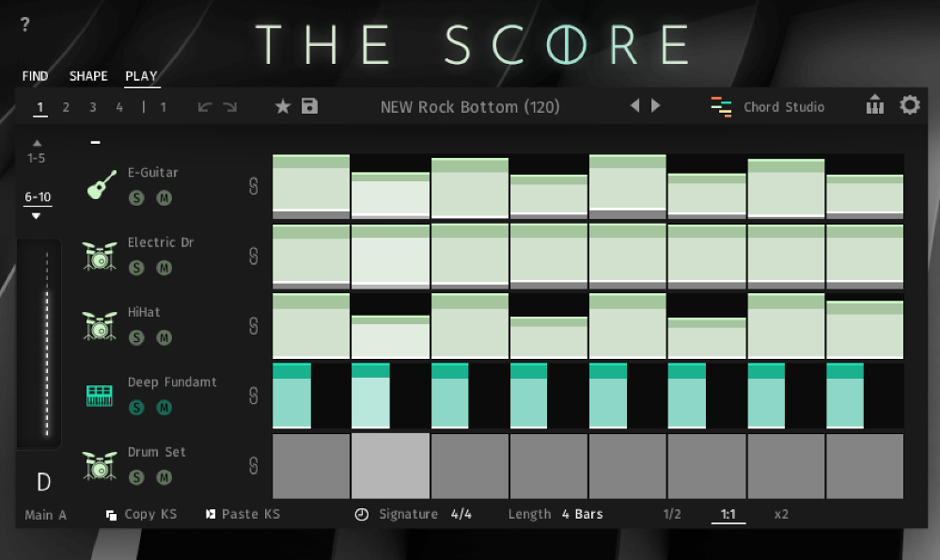Click the Main A label

click(45, 515)
